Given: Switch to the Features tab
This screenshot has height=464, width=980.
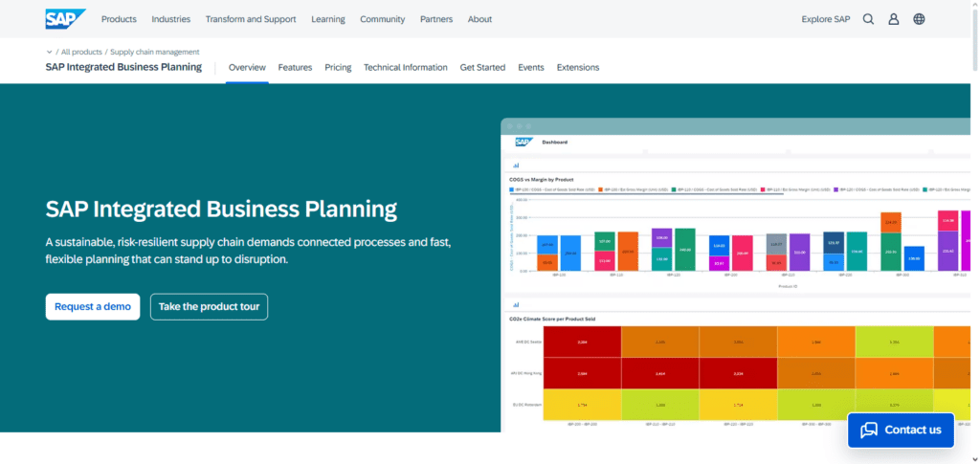Looking at the screenshot, I should 295,67.
